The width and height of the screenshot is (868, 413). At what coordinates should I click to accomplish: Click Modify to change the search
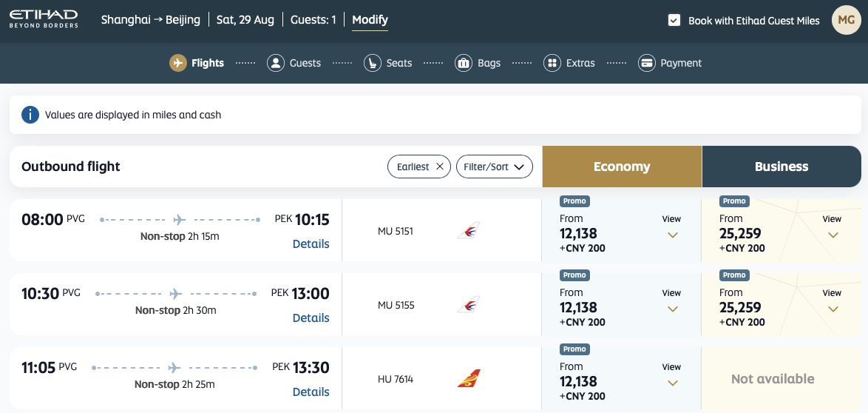tap(370, 20)
